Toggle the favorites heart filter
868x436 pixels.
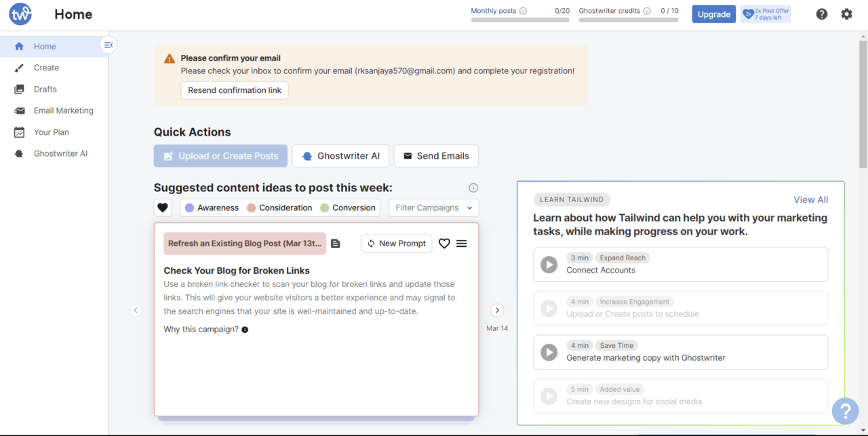[x=163, y=207]
